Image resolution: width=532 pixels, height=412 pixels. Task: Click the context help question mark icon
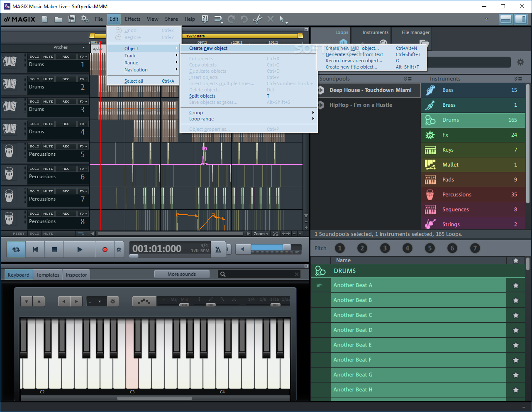click(x=205, y=19)
